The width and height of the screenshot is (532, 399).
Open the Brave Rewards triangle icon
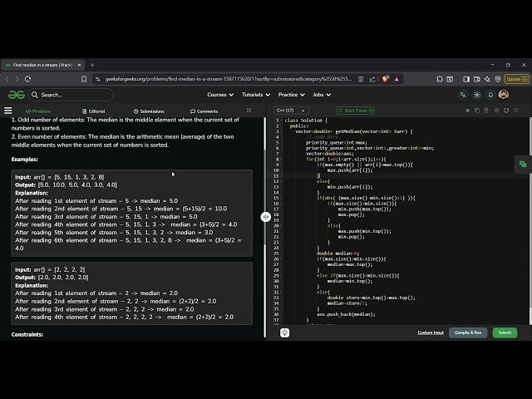[x=397, y=79]
